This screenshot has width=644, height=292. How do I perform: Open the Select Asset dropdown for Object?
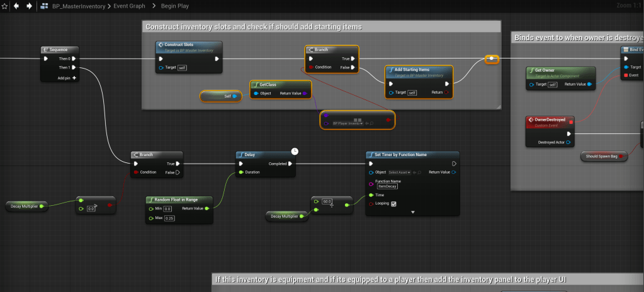pos(400,172)
